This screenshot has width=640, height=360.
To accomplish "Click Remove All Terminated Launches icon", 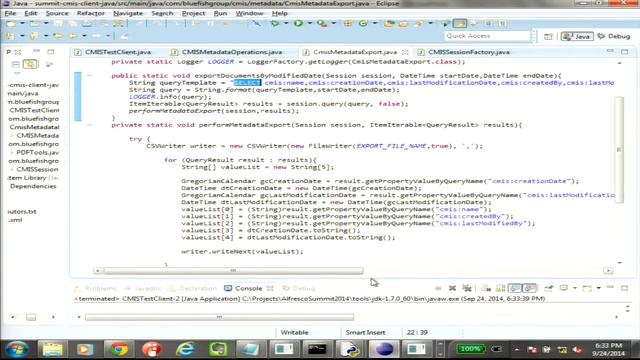I will click(467, 288).
